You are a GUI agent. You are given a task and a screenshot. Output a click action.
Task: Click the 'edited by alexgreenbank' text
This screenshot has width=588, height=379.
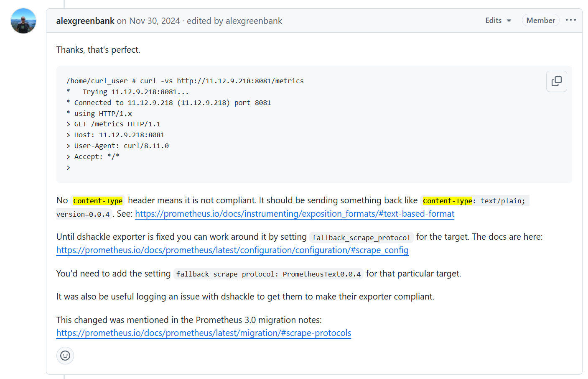click(x=234, y=21)
